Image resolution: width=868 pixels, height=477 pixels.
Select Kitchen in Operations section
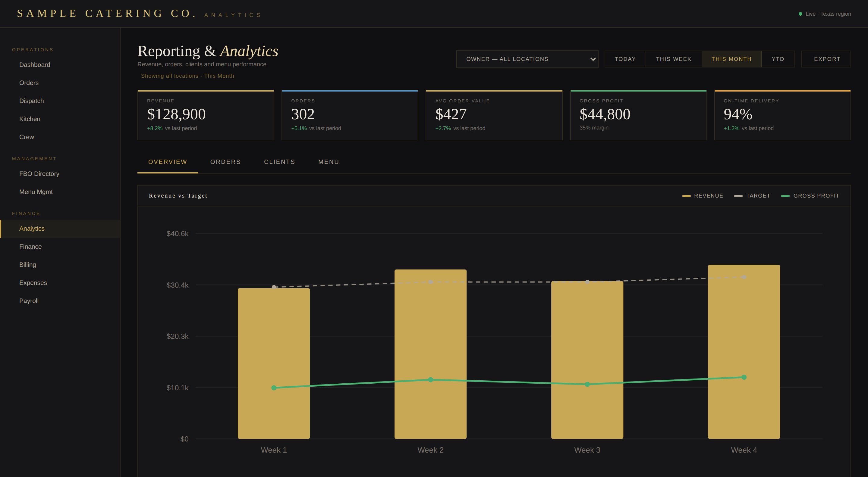point(60,119)
